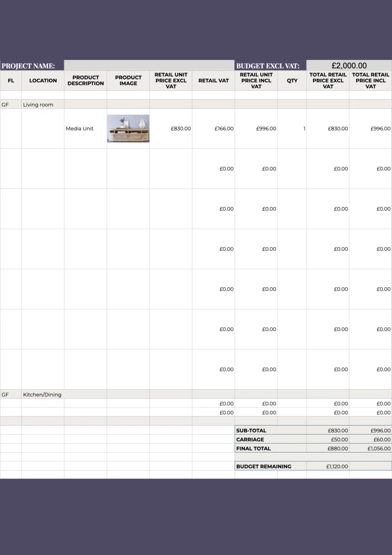Select the PRODUCT DESCRIPTION column header
This screenshot has height=555, width=392.
(86, 80)
